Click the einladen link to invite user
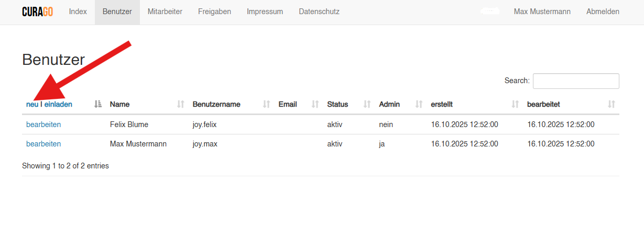 (x=58, y=104)
